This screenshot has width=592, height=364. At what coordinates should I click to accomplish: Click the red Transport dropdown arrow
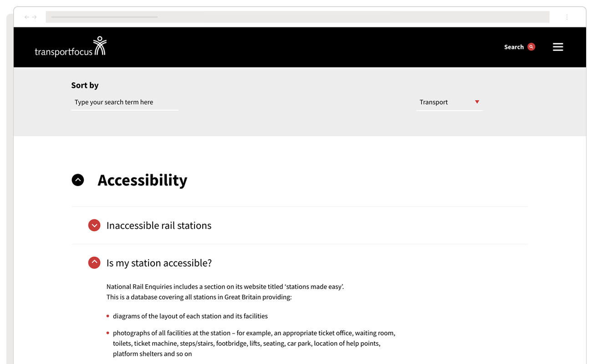pos(477,102)
